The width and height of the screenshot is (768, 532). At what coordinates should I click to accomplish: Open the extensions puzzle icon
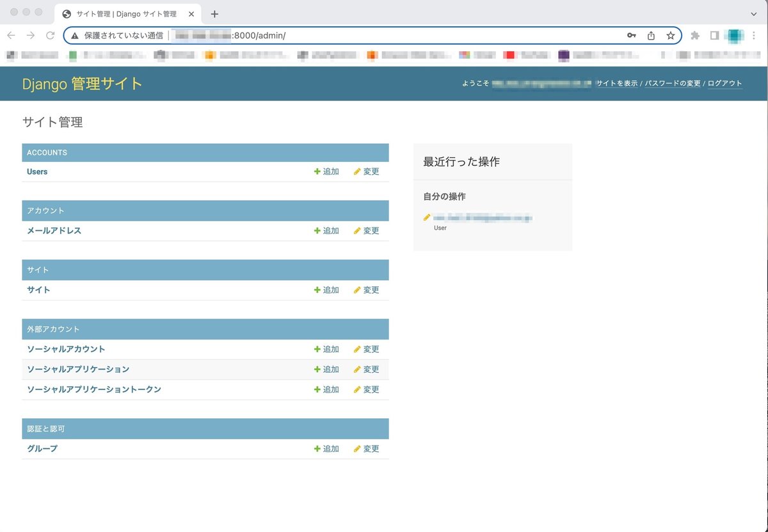point(695,36)
